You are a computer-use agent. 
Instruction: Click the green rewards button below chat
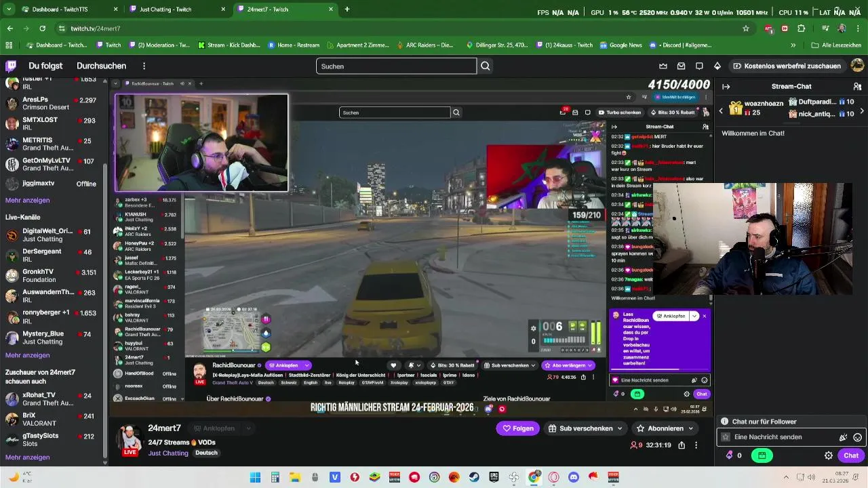point(762,455)
